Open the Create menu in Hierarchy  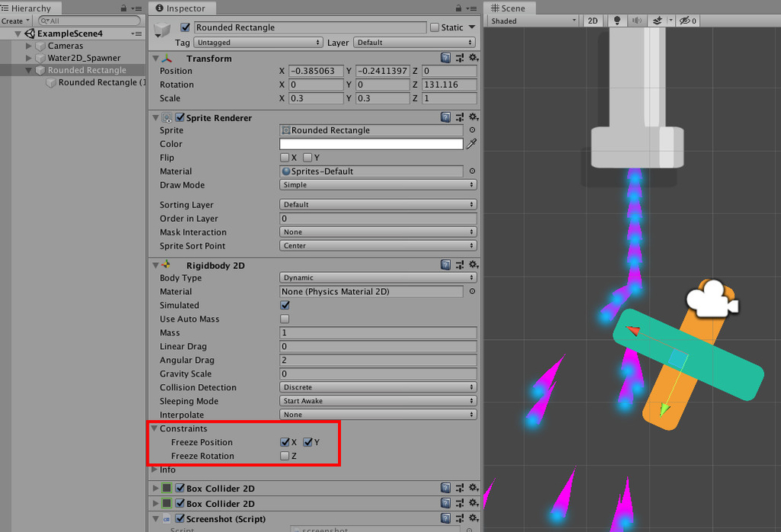tap(15, 21)
